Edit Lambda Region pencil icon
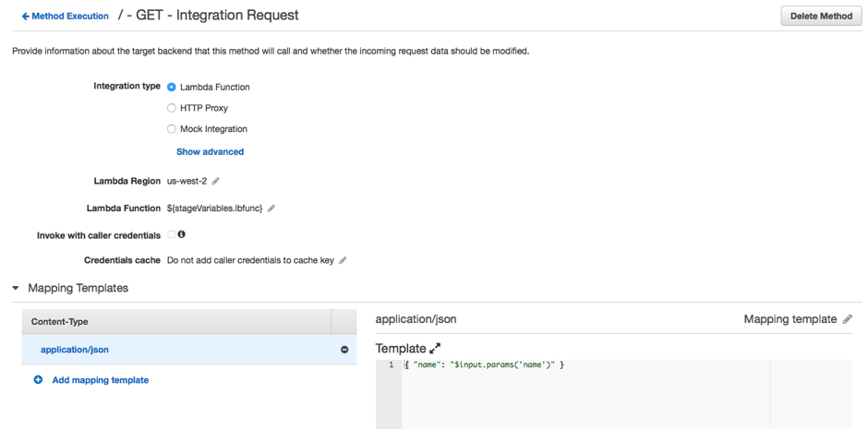Viewport: 868px width, 429px height. tap(216, 182)
